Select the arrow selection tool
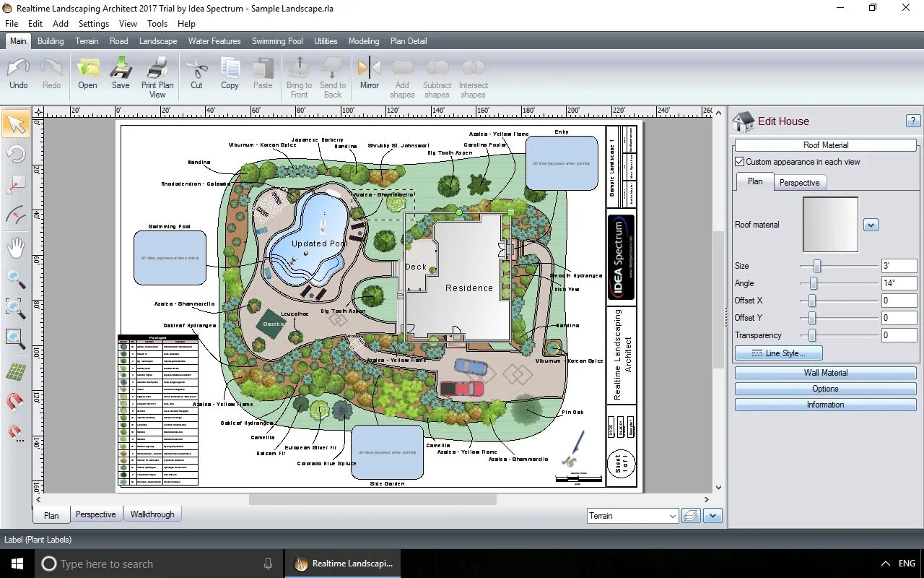 pyautogui.click(x=16, y=124)
